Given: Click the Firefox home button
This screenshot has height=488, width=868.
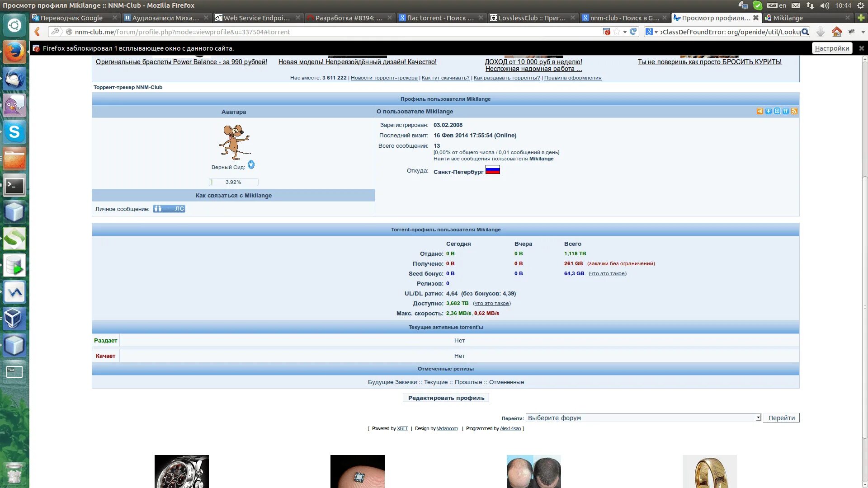Looking at the screenshot, I should [x=836, y=32].
